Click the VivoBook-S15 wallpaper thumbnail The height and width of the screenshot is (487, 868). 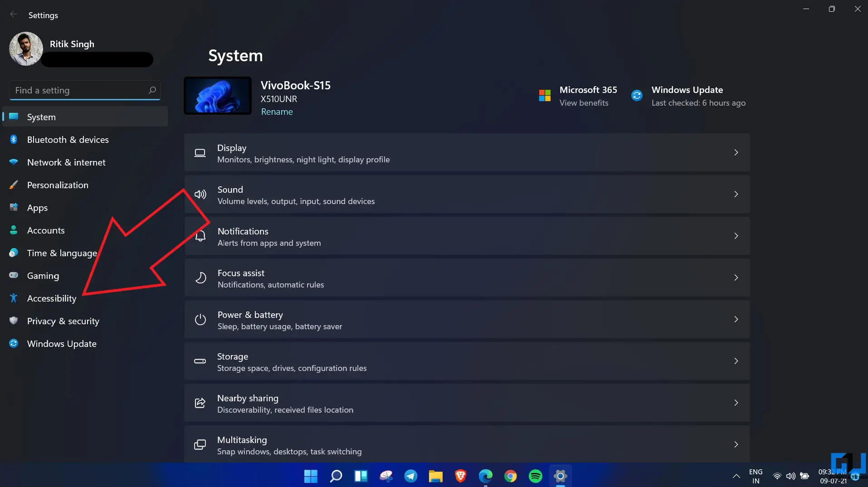coord(218,96)
